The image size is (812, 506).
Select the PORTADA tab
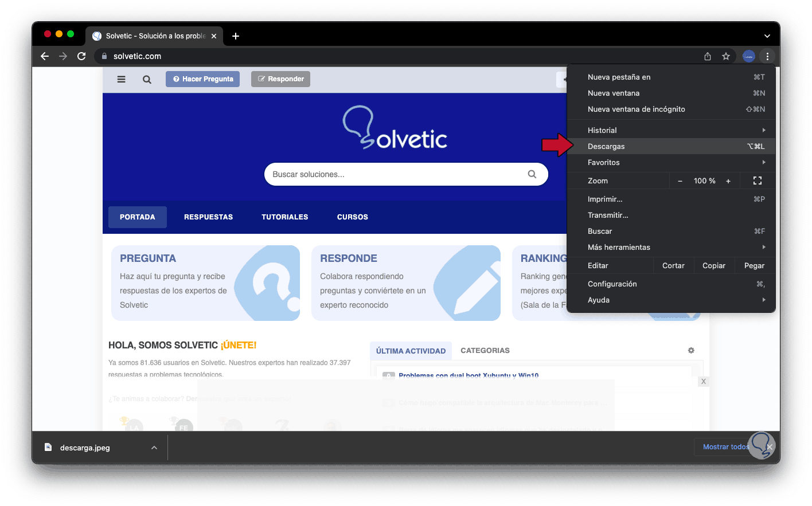pos(138,217)
